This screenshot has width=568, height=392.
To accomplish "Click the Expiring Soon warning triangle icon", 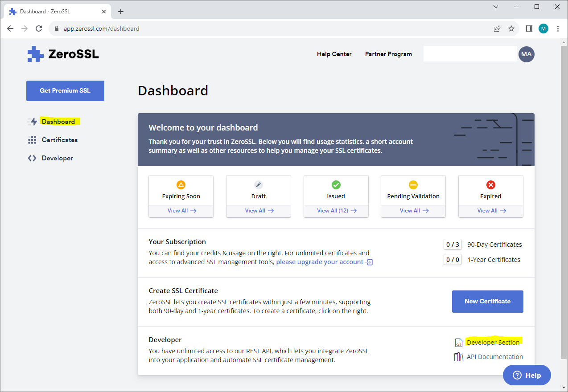I will click(x=181, y=184).
